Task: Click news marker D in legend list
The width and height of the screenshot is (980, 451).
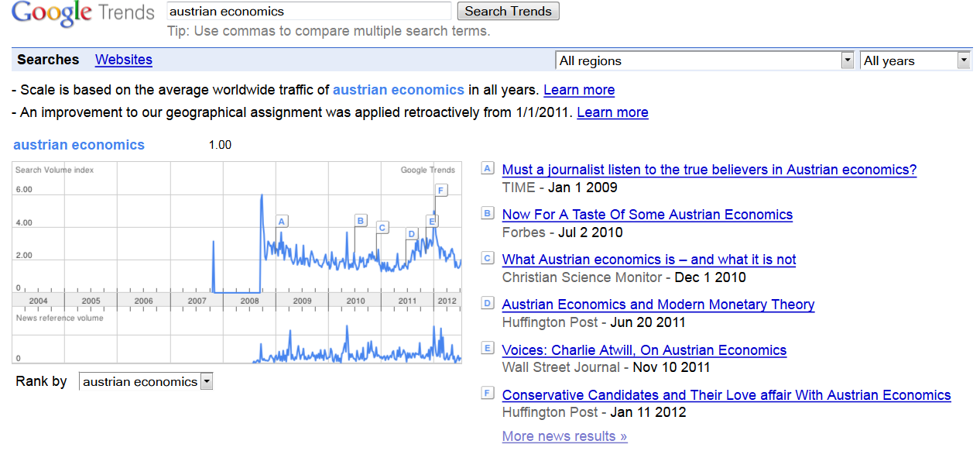Action: [x=487, y=303]
